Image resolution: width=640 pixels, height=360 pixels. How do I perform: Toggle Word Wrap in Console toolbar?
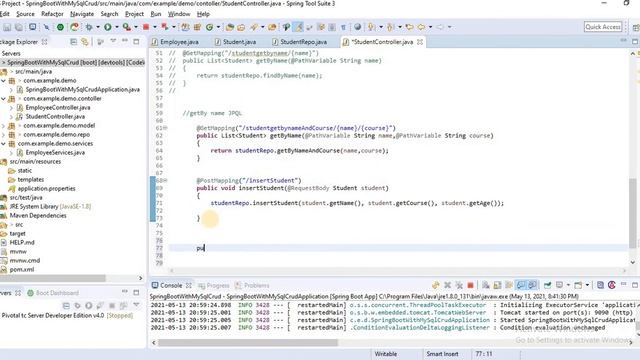(509, 285)
